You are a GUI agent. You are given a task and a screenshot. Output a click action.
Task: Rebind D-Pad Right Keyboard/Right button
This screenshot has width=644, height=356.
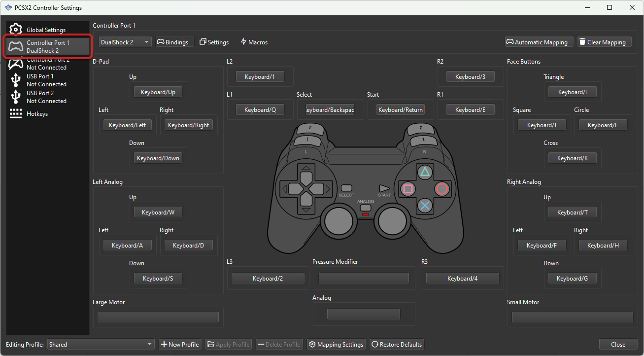tap(189, 125)
